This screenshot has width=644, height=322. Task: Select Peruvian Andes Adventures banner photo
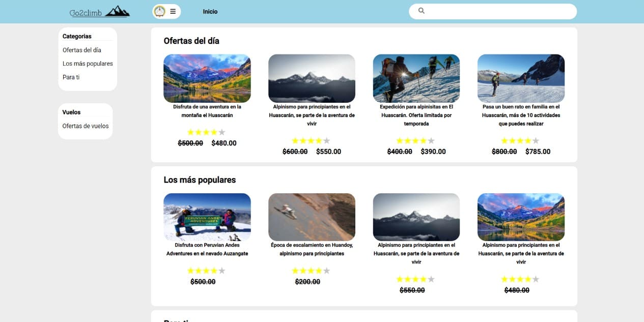[x=207, y=217]
